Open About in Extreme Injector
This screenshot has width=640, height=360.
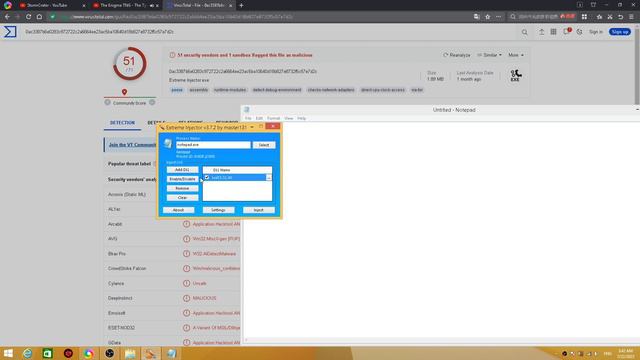pos(178,210)
